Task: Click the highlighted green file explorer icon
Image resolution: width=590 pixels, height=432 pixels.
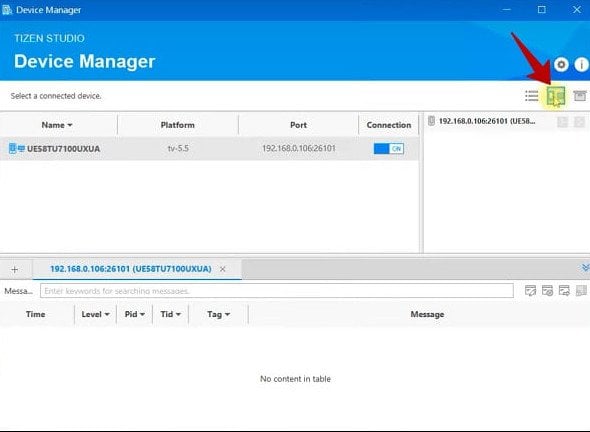Action: 556,96
